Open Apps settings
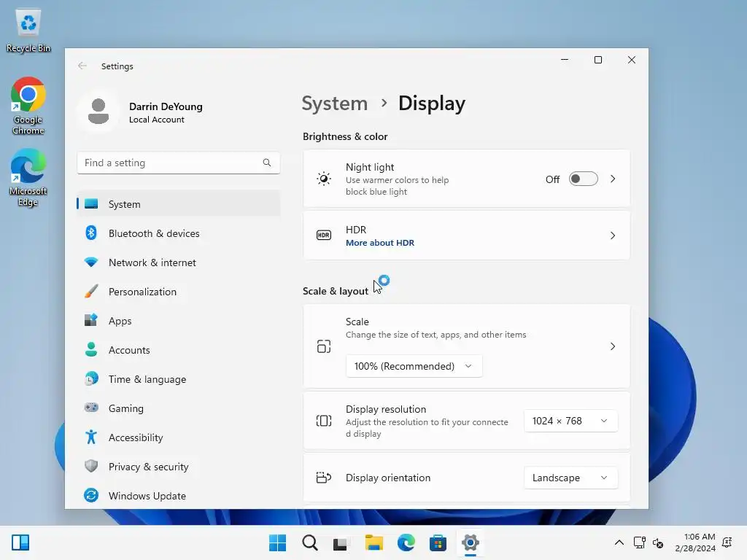 pyautogui.click(x=179, y=321)
